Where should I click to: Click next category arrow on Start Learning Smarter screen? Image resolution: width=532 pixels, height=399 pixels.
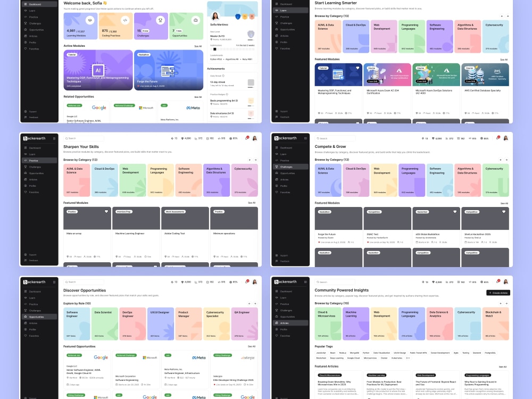coord(508,16)
